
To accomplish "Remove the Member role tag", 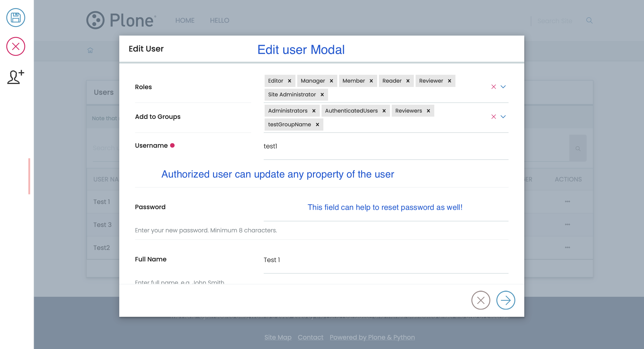I will click(x=371, y=81).
